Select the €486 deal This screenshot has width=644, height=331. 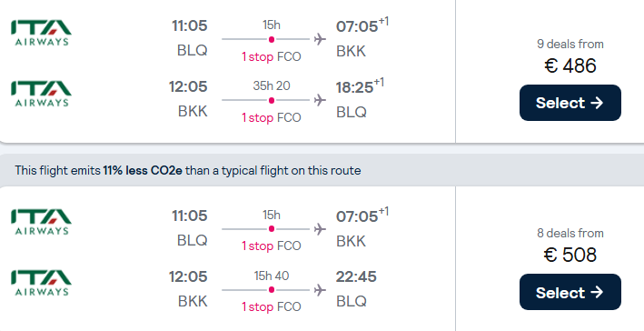[x=570, y=103]
